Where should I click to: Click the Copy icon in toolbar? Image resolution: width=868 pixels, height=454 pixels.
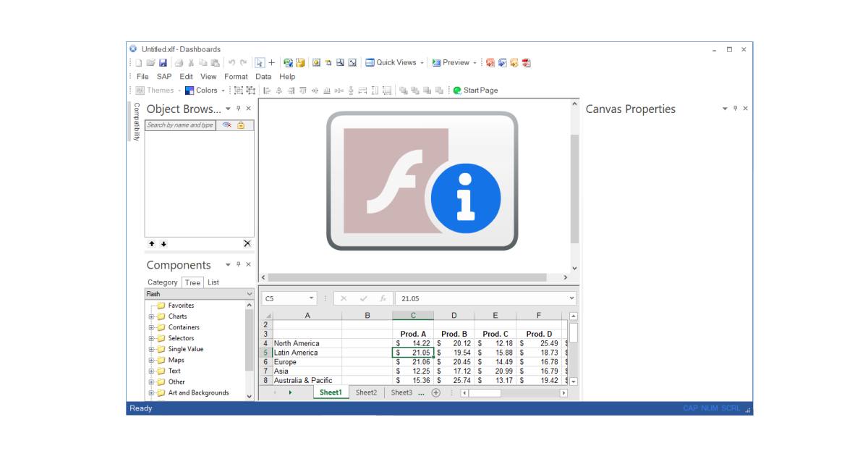point(203,62)
